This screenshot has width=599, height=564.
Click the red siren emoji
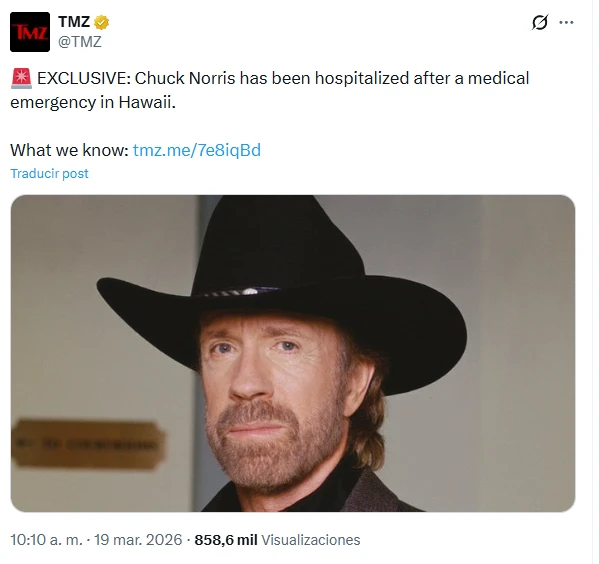point(21,78)
